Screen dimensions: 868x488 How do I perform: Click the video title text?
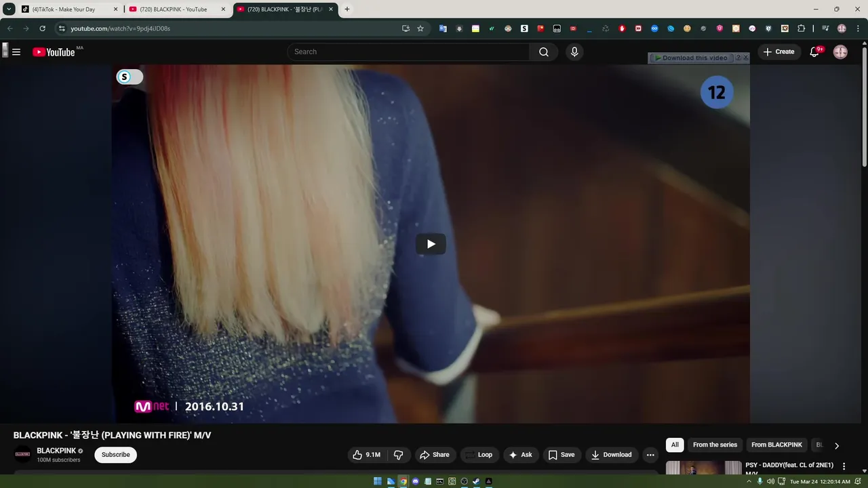[112, 435]
